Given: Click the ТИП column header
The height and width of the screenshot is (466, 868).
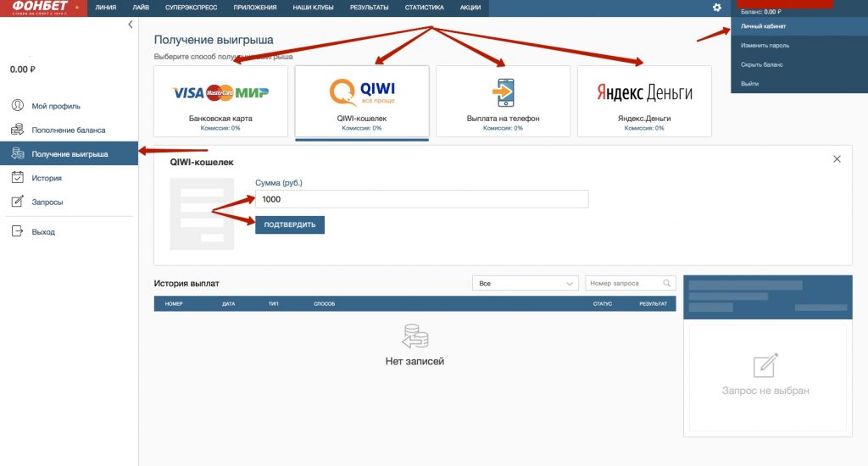Looking at the screenshot, I should pos(274,304).
